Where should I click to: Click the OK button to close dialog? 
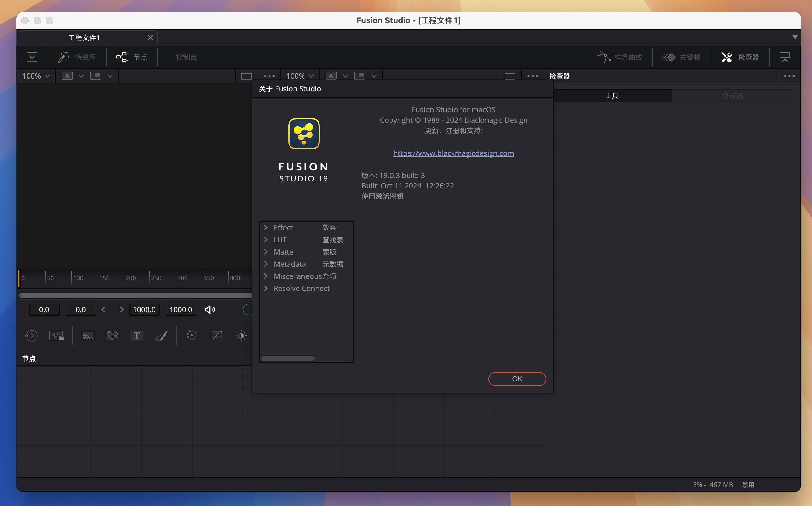[516, 378]
